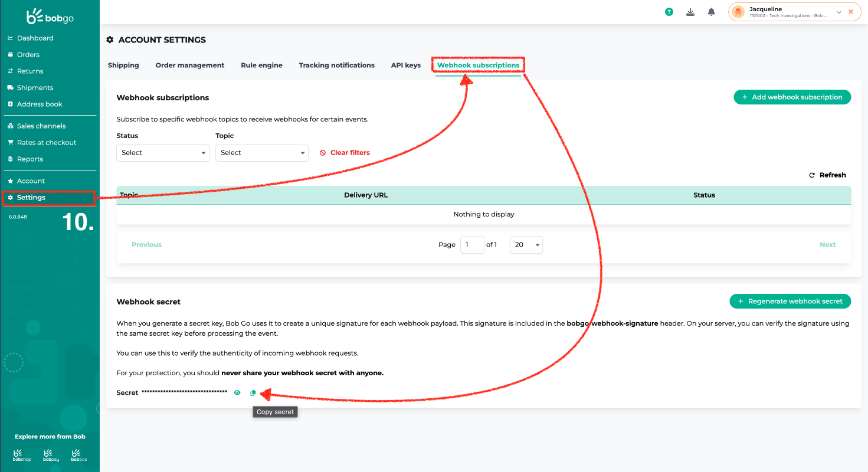
Task: Open the rows-per-page dropdown showing 20
Action: pyautogui.click(x=526, y=245)
